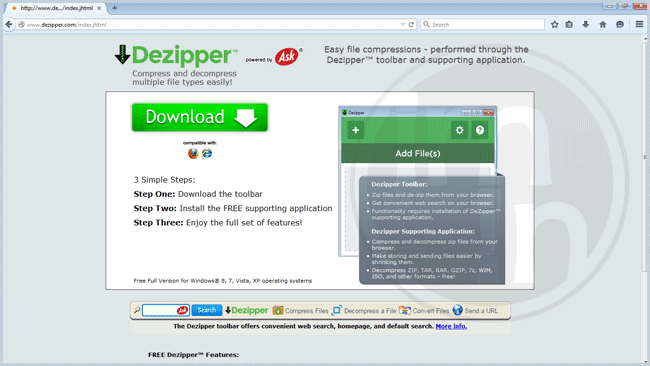
Task: Open the hamburger menu of browser
Action: tap(639, 24)
